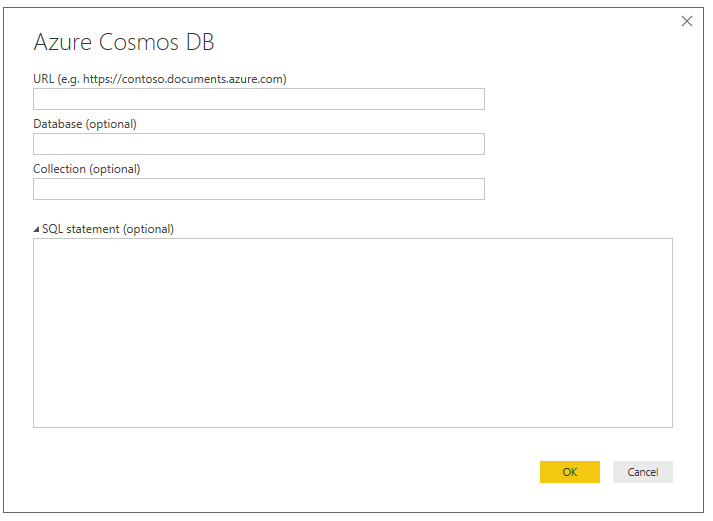Image resolution: width=713 pixels, height=521 pixels.
Task: Click the URL input field
Action: click(x=259, y=99)
